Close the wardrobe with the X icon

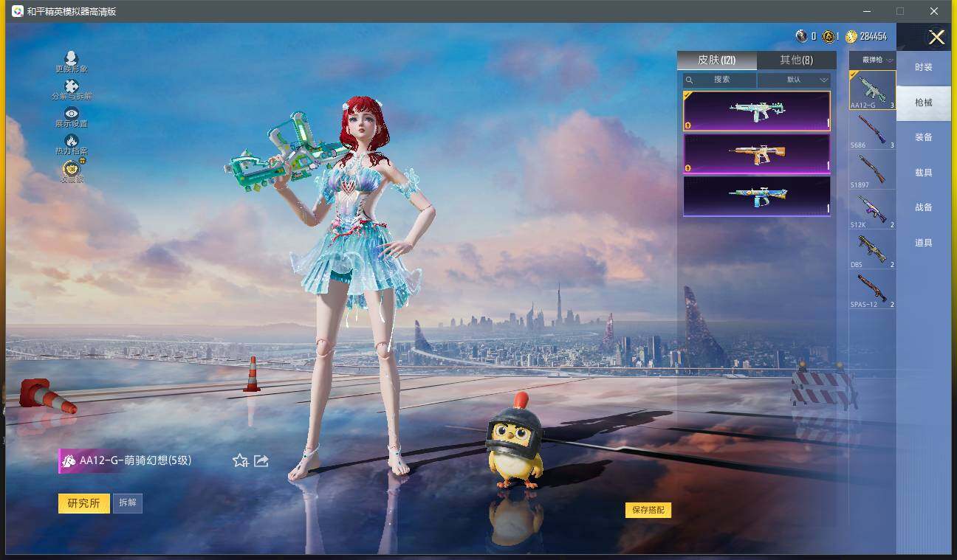(936, 37)
